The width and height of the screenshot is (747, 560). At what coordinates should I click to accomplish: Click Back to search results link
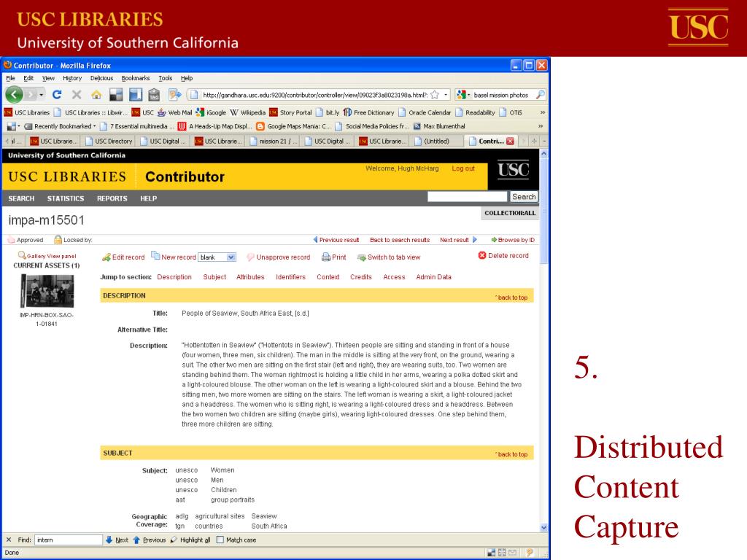click(x=400, y=240)
